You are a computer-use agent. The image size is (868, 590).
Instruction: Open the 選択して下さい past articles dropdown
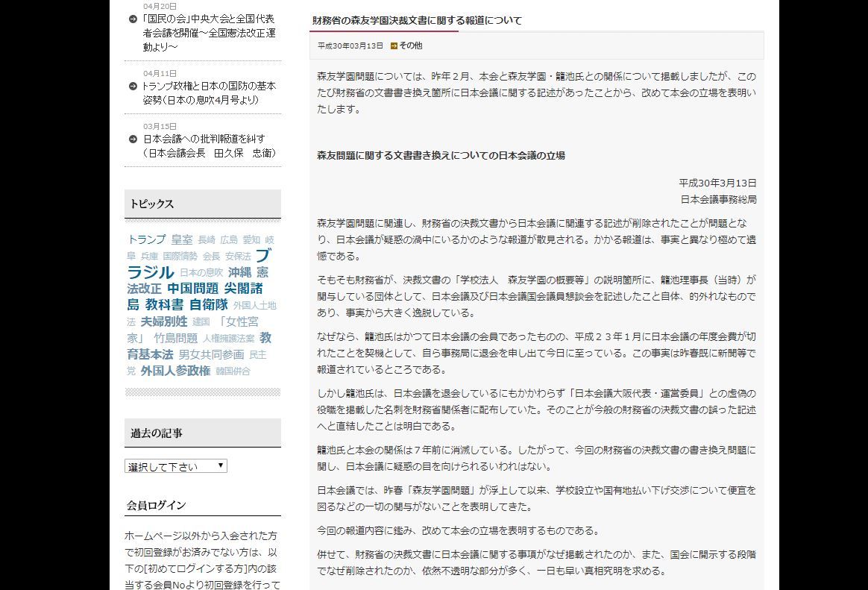[x=176, y=466]
